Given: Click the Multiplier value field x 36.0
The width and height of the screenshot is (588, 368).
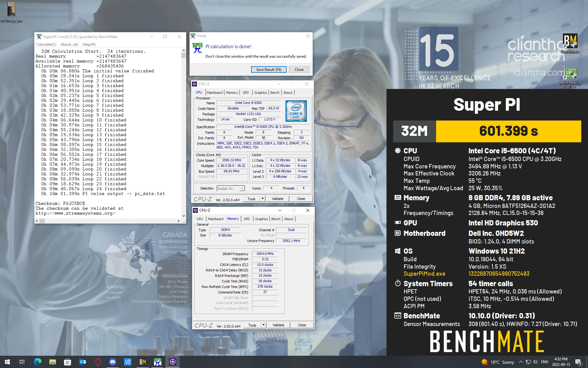Looking at the screenshot, I should [232, 166].
